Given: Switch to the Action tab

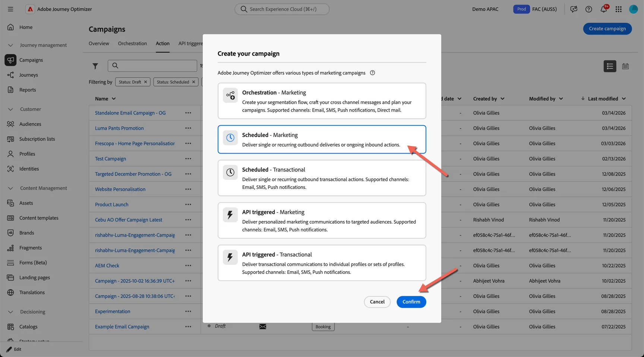Looking at the screenshot, I should (x=162, y=44).
